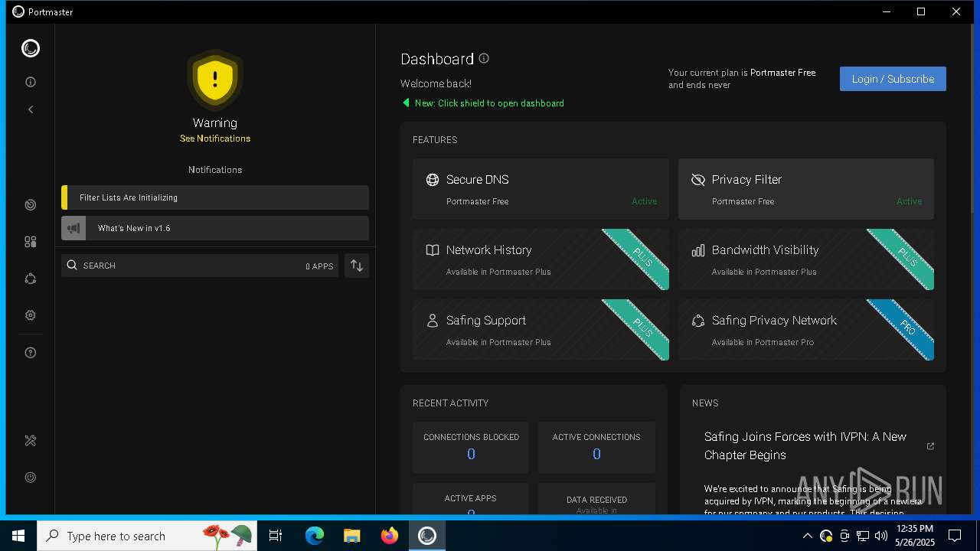980x551 pixels.
Task: Click the yellow warning shield
Action: (x=215, y=79)
